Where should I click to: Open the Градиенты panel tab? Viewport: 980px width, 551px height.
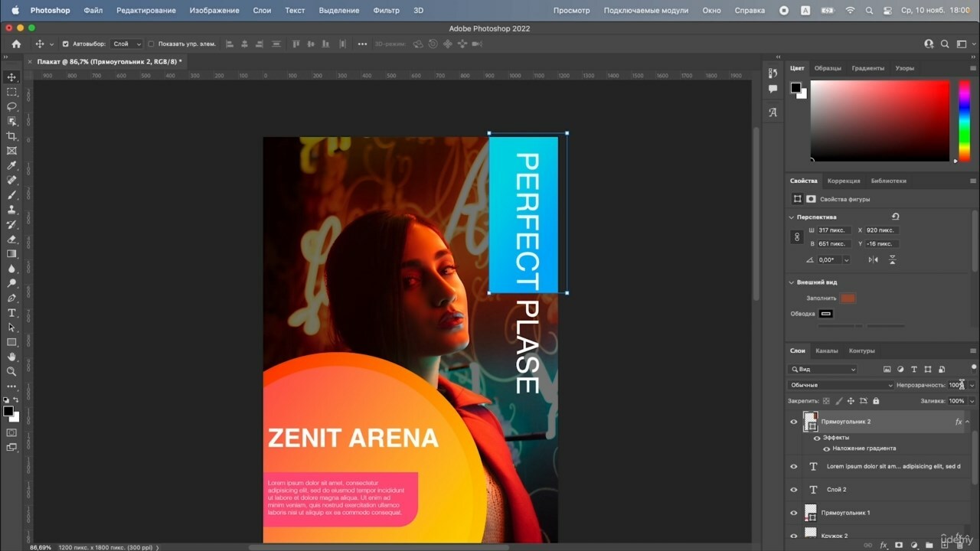click(x=867, y=68)
